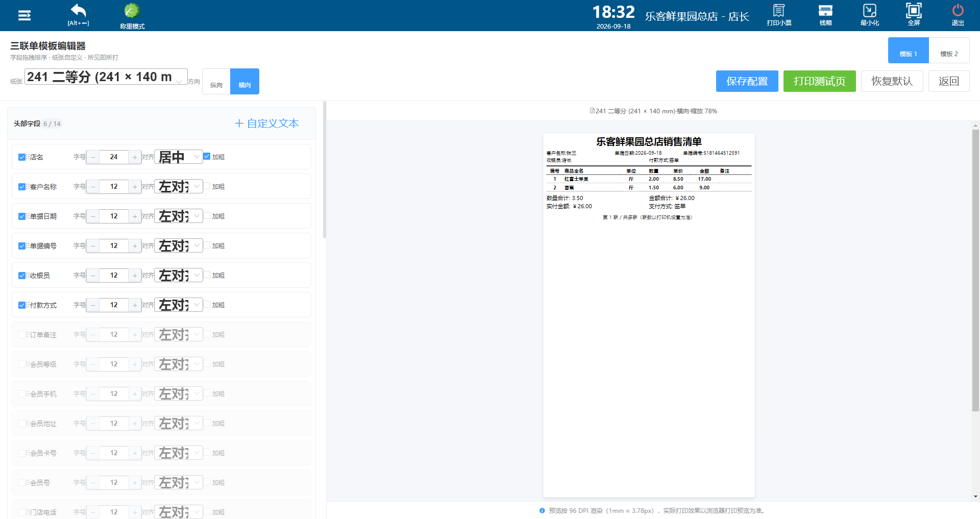Click the 恢复默认 button
Image resolution: width=980 pixels, height=519 pixels.
[x=892, y=81]
